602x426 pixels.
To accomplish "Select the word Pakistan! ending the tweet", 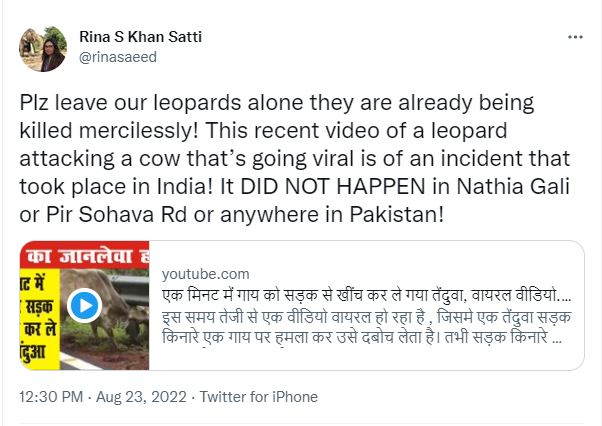I will [397, 215].
